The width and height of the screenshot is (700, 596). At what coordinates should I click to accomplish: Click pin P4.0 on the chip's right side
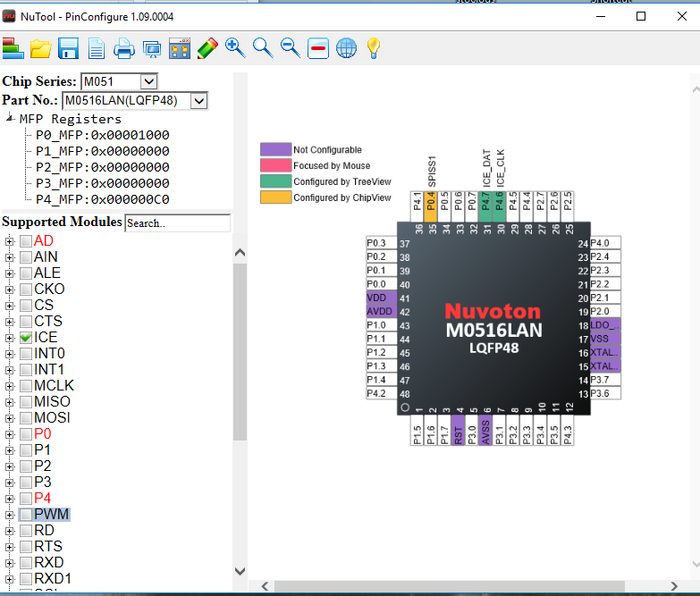[x=605, y=244]
